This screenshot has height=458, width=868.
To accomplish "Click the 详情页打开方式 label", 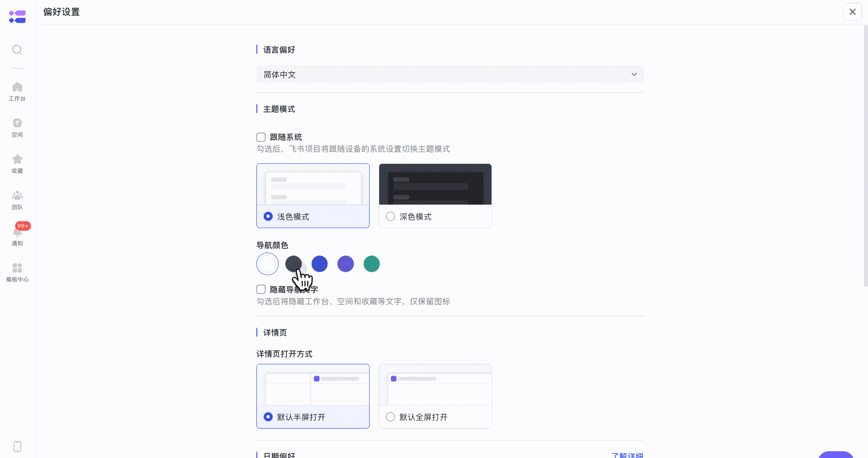I will click(x=285, y=354).
